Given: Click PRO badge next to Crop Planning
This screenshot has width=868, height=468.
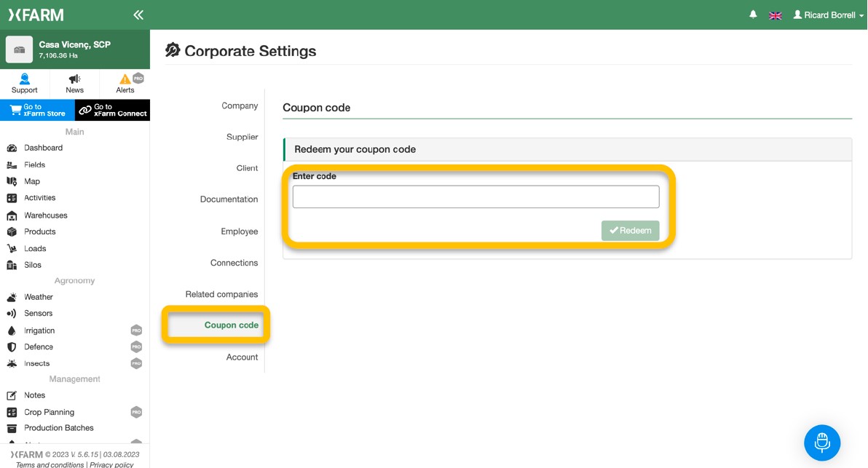Looking at the screenshot, I should click(x=136, y=412).
